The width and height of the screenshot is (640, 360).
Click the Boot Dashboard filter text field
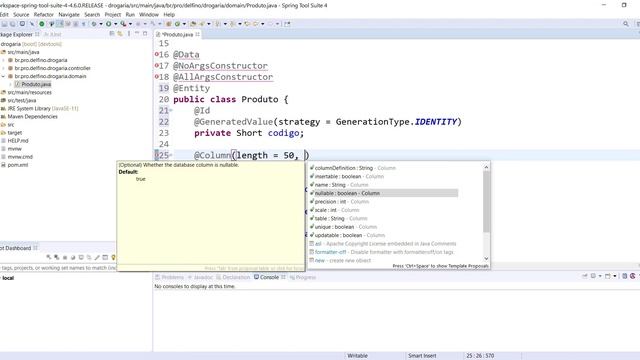coord(58,268)
